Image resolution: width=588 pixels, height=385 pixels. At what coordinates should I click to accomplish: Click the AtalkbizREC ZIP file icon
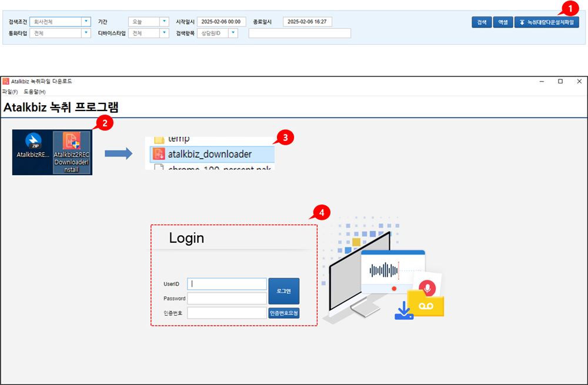[x=33, y=141]
